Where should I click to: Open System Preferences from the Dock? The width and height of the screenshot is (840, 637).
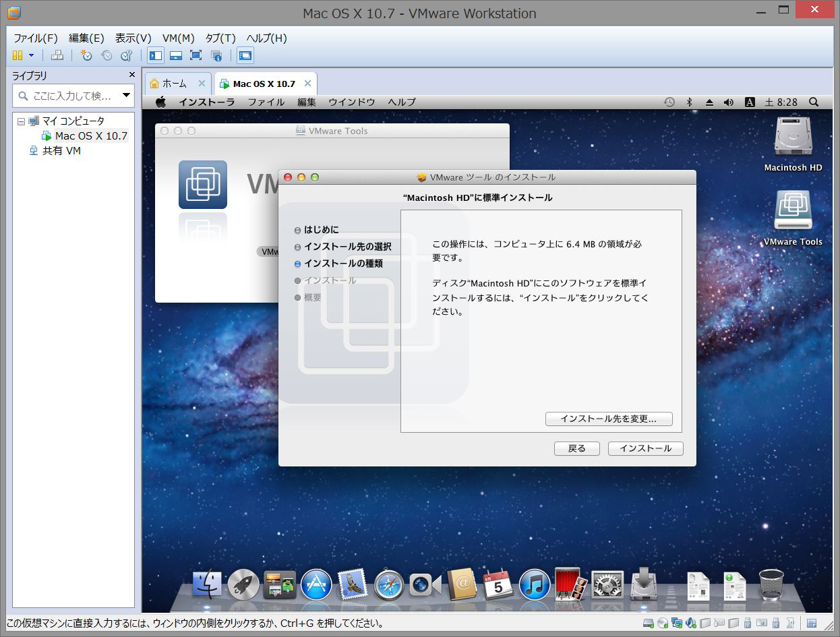click(608, 584)
